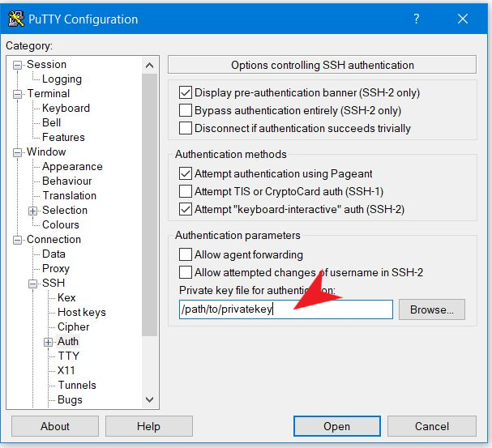Open Cipher settings category
Screen dimensions: 492x448
pyautogui.click(x=74, y=326)
